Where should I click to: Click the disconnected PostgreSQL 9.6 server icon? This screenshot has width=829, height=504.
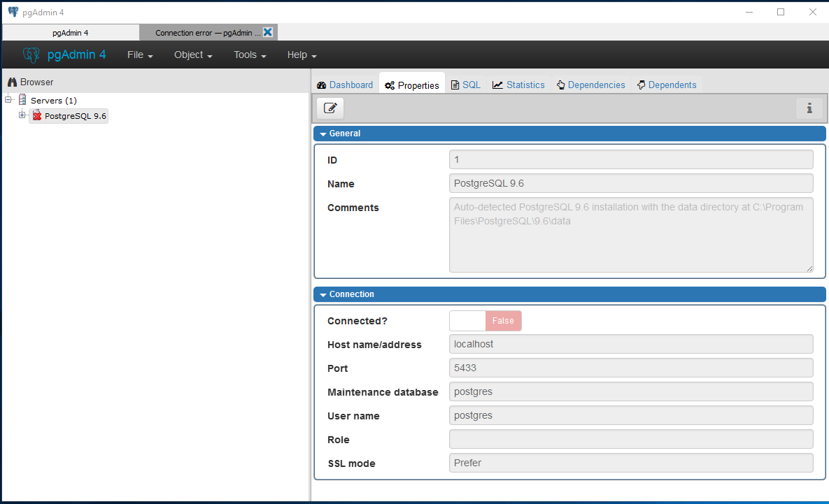(37, 116)
